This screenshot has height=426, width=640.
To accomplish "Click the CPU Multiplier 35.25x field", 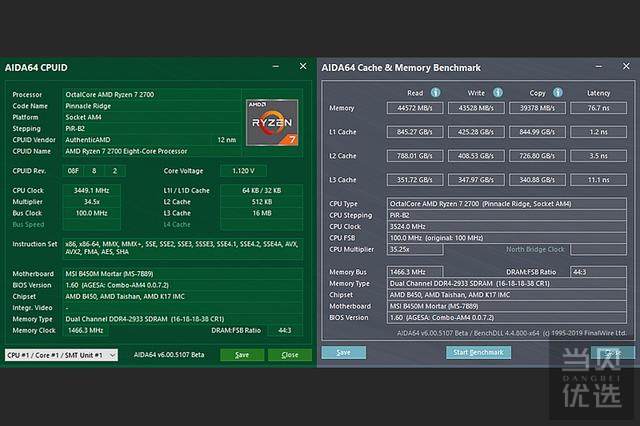I will [x=415, y=249].
